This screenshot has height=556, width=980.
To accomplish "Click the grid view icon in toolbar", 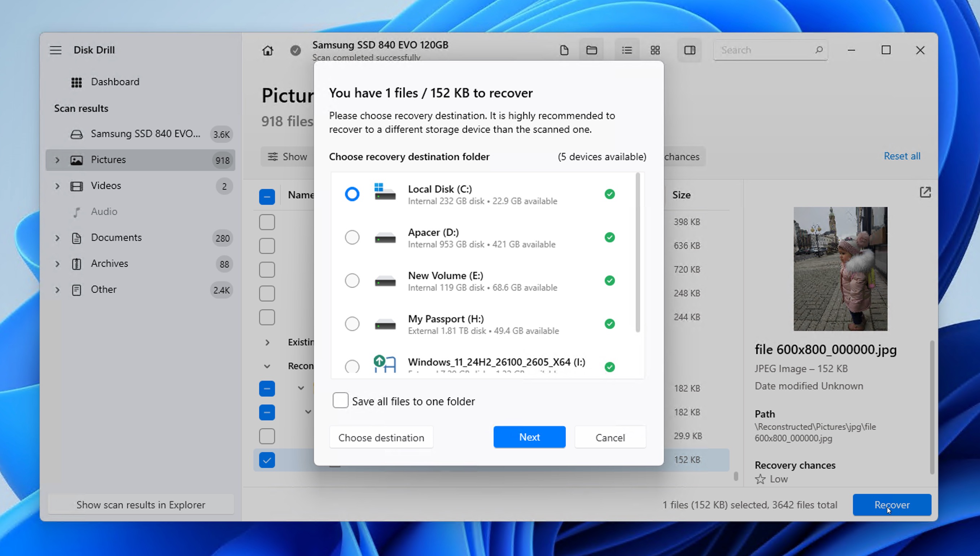I will pos(656,50).
